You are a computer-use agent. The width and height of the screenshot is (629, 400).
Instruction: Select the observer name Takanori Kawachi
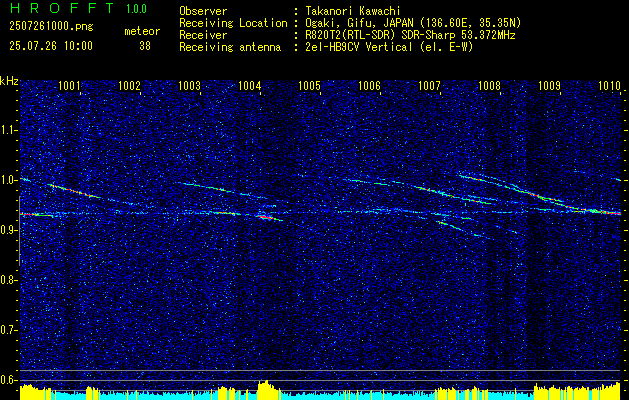[x=352, y=11]
